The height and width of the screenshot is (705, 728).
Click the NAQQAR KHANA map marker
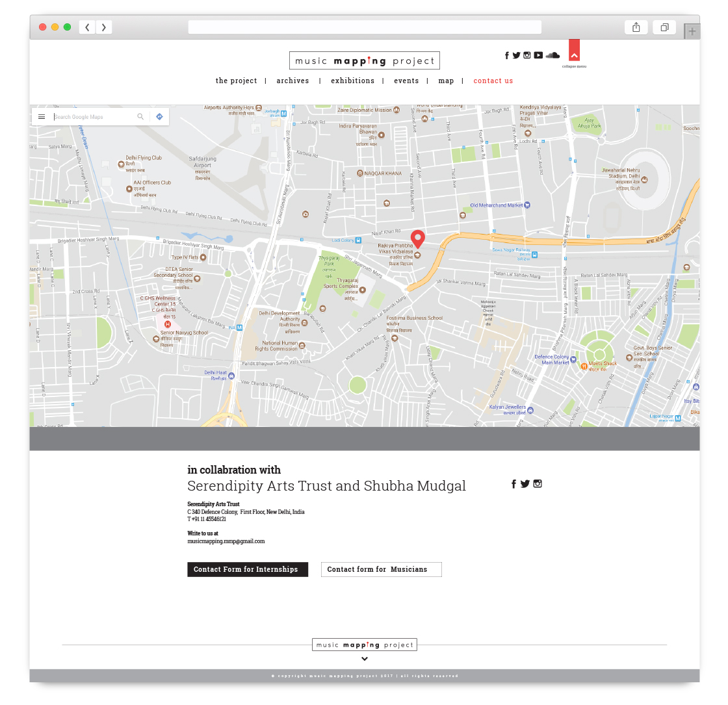(360, 173)
